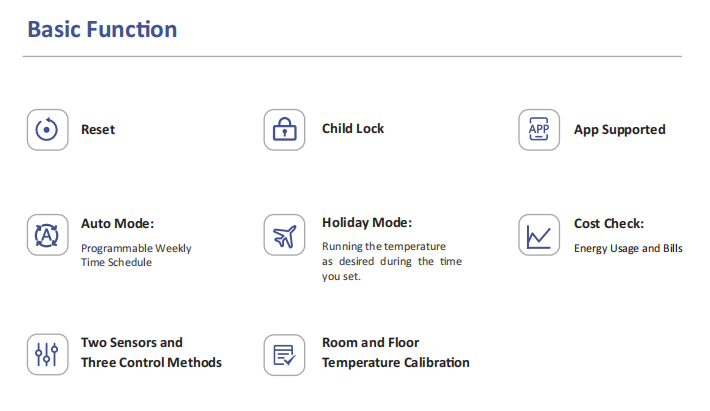
Task: Select 'Room and Floor Temperature Calibration' text
Action: pyautogui.click(x=395, y=353)
